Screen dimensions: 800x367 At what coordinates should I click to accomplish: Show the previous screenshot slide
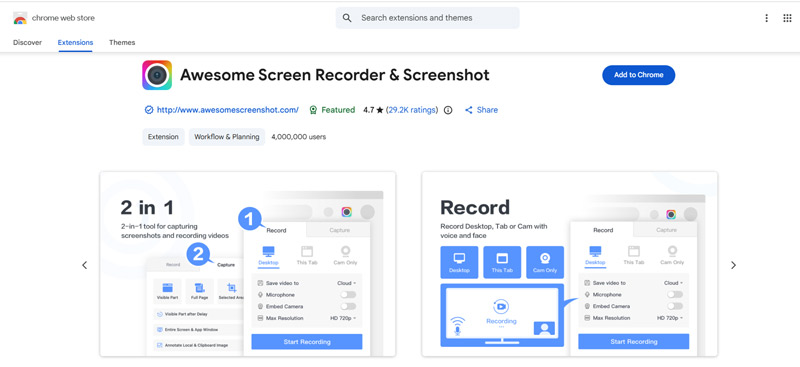tap(85, 265)
